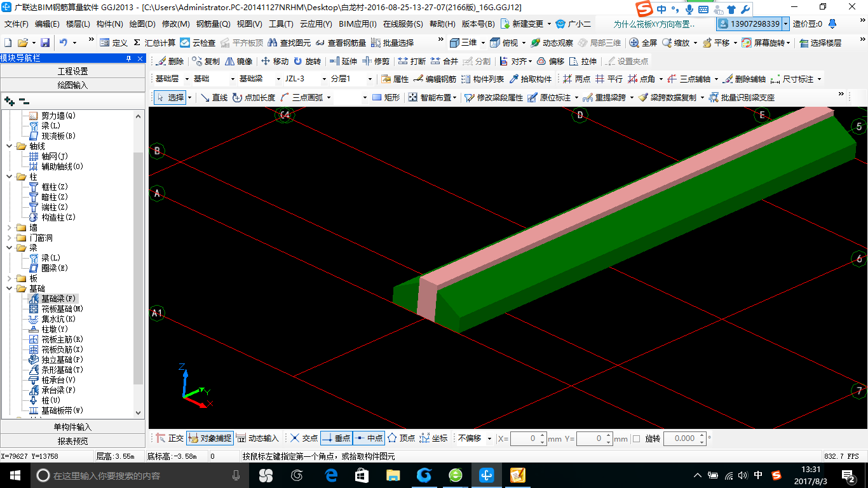Select the 合并 (merge) tool

point(444,62)
